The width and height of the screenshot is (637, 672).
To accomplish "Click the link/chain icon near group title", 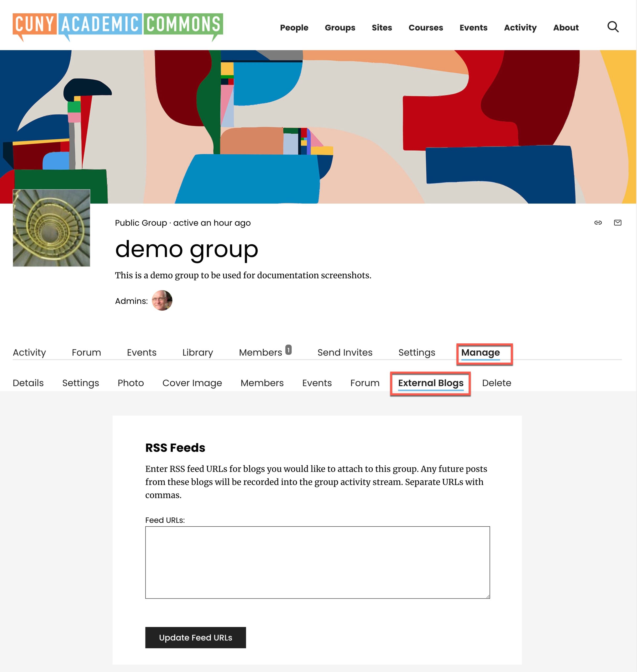I will pyautogui.click(x=598, y=222).
